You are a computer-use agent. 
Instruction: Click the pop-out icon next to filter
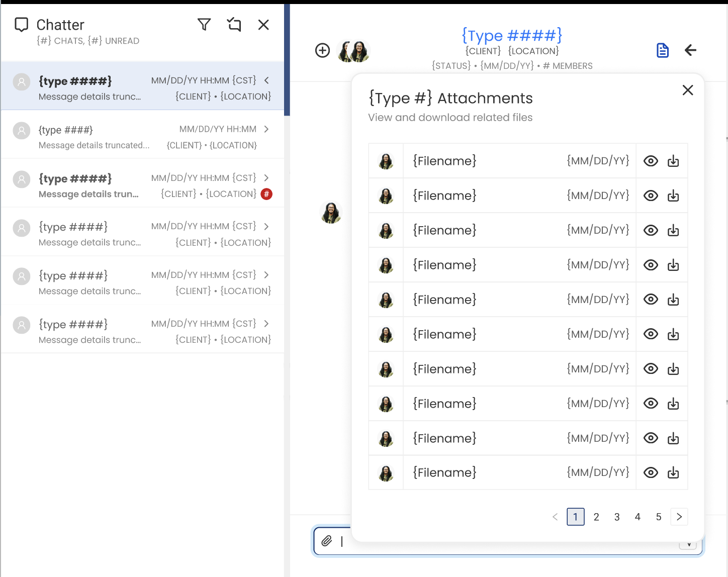click(x=234, y=25)
